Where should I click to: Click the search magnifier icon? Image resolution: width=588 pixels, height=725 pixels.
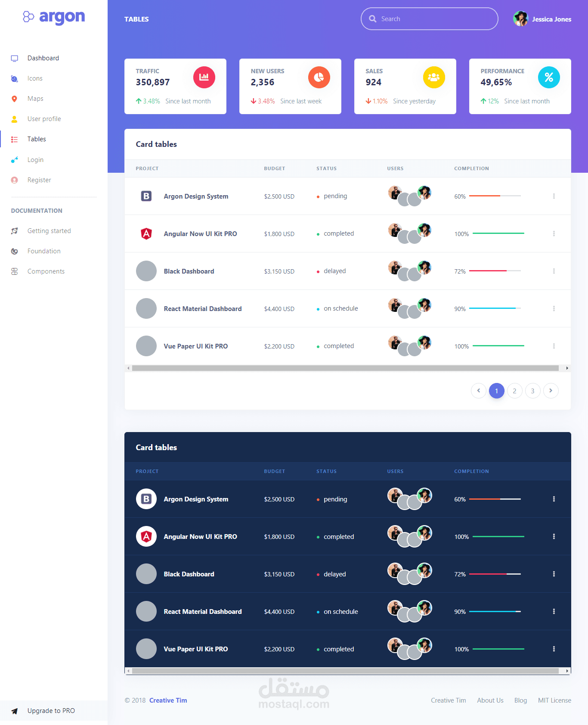(x=373, y=19)
